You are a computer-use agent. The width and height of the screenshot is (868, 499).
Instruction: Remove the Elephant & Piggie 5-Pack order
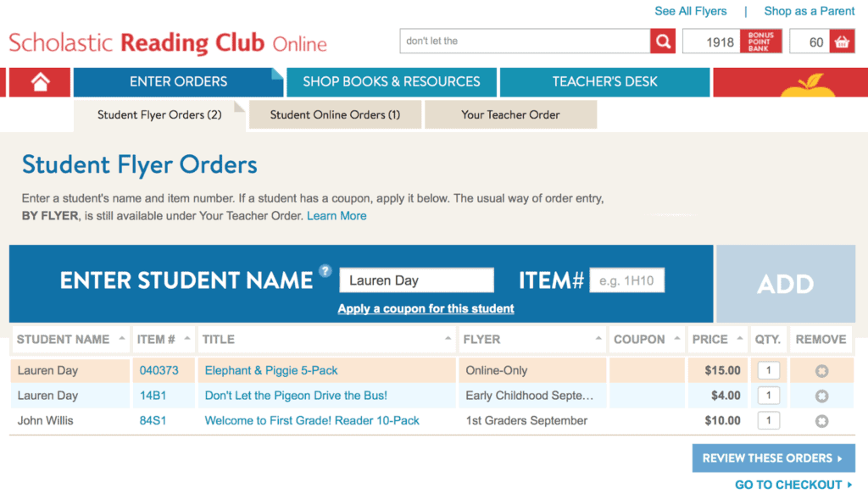pos(821,370)
